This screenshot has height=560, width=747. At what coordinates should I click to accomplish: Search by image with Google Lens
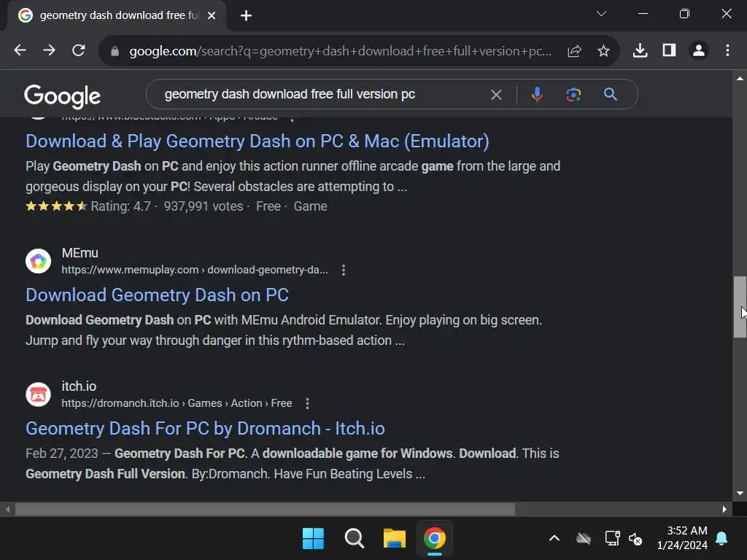[x=573, y=94]
